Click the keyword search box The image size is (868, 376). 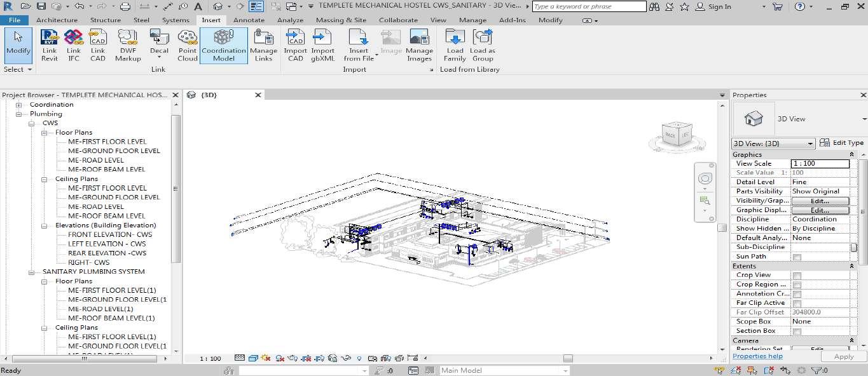589,6
